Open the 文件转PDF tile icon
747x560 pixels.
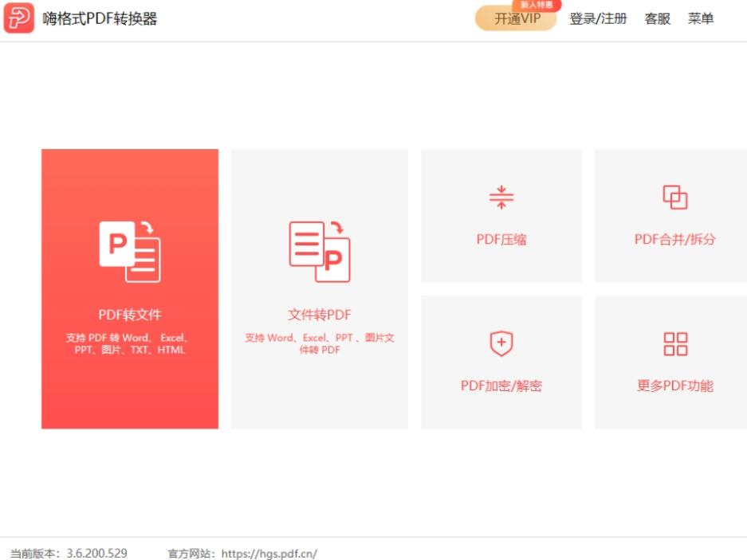320,252
